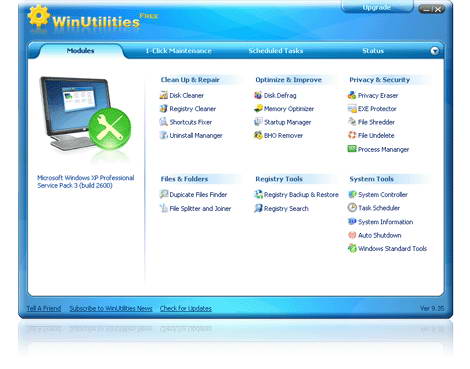The image size is (470, 369).
Task: Close the WinUtilities window
Action: pos(438,9)
